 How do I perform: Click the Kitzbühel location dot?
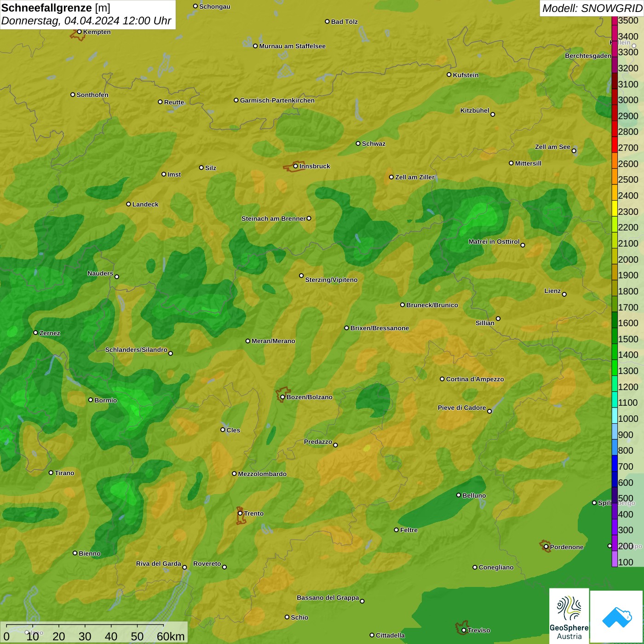493,114
